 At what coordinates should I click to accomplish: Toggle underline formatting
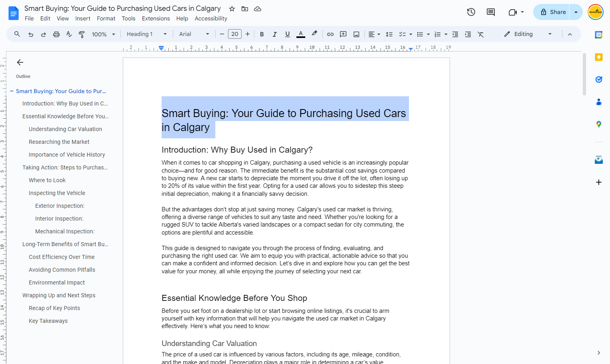288,34
